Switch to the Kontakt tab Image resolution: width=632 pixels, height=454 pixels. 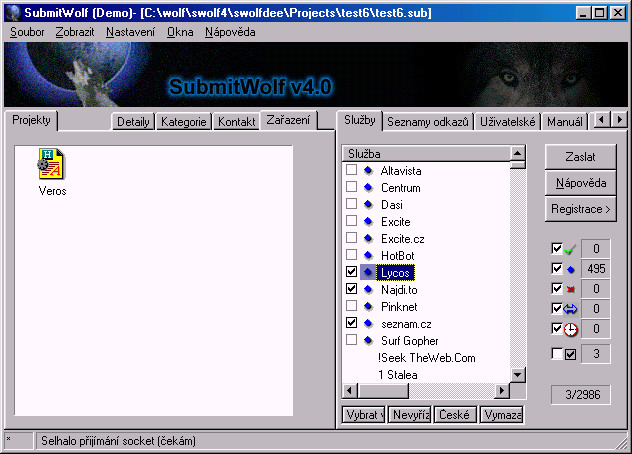pyautogui.click(x=237, y=121)
